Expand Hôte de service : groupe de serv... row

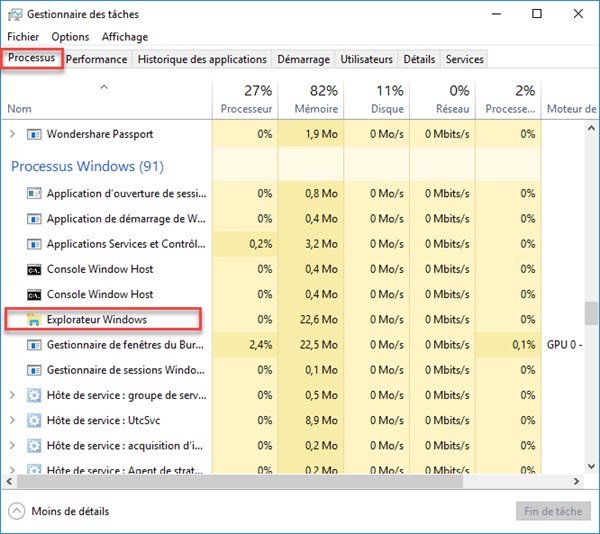12,395
